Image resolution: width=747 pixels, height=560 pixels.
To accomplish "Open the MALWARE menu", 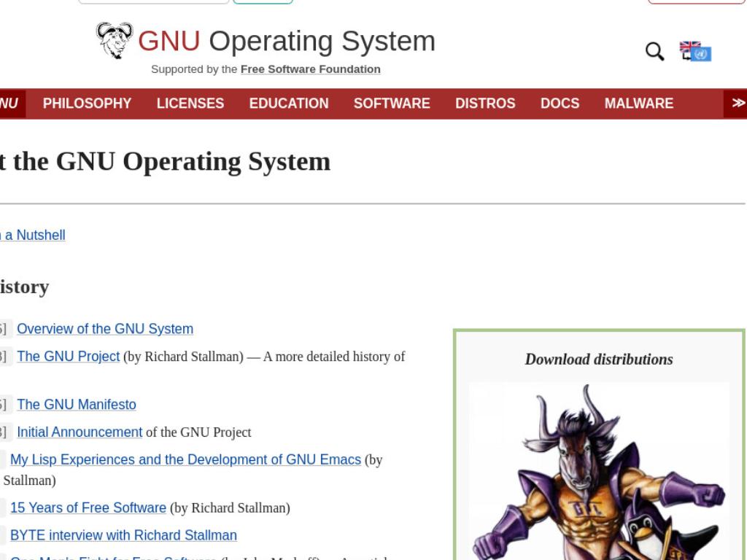I will 639,104.
